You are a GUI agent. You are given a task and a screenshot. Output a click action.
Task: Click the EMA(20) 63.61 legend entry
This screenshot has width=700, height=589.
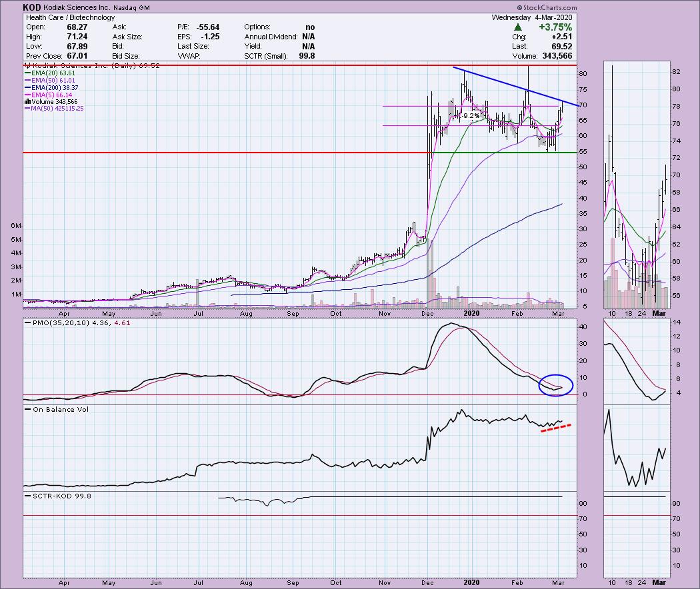coord(50,73)
